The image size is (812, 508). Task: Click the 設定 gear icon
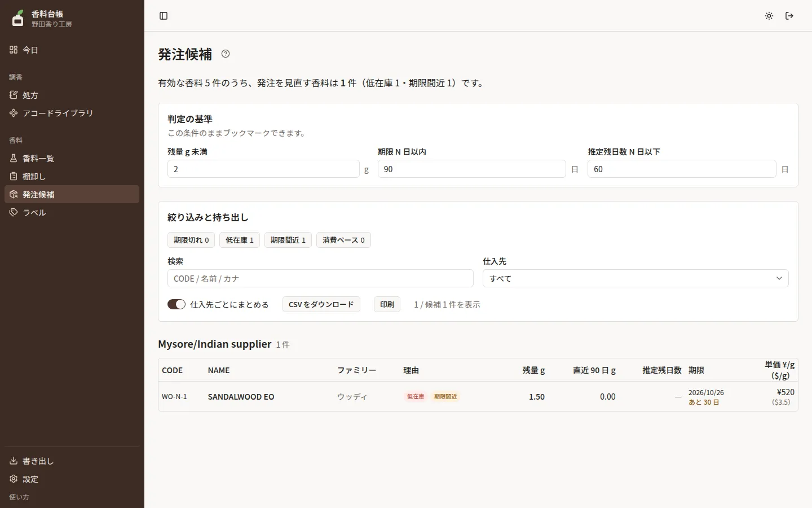pos(14,479)
